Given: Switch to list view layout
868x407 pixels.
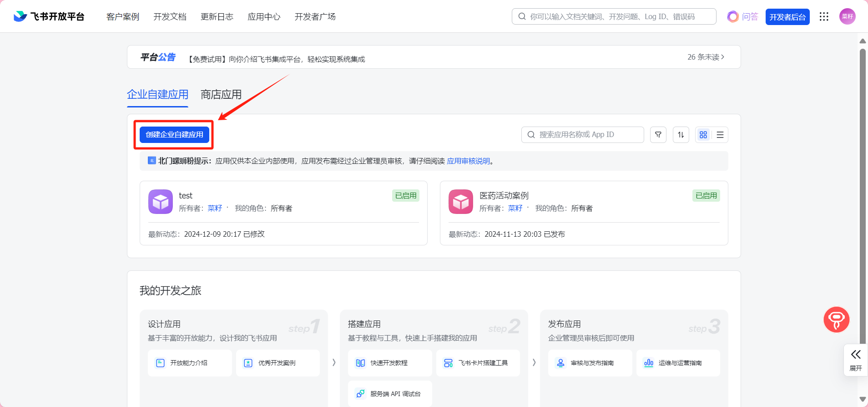Looking at the screenshot, I should (x=720, y=135).
